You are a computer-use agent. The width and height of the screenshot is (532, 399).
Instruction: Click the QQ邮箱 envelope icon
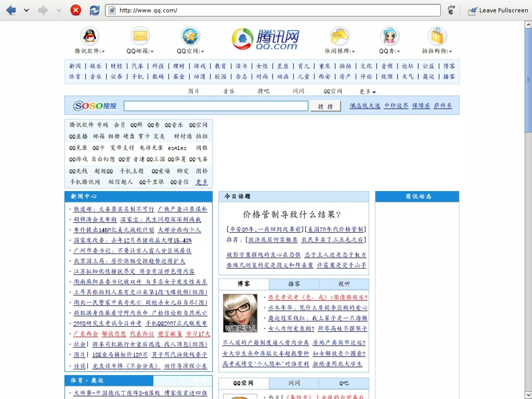(x=140, y=36)
